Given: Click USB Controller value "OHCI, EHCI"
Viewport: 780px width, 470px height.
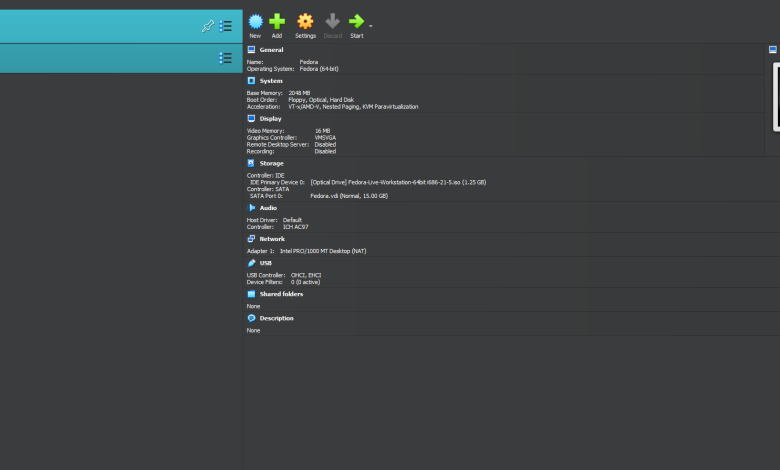Looking at the screenshot, I should coord(305,276).
